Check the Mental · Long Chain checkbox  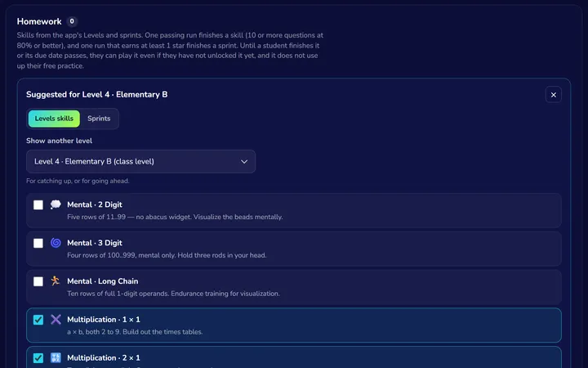[x=38, y=281]
